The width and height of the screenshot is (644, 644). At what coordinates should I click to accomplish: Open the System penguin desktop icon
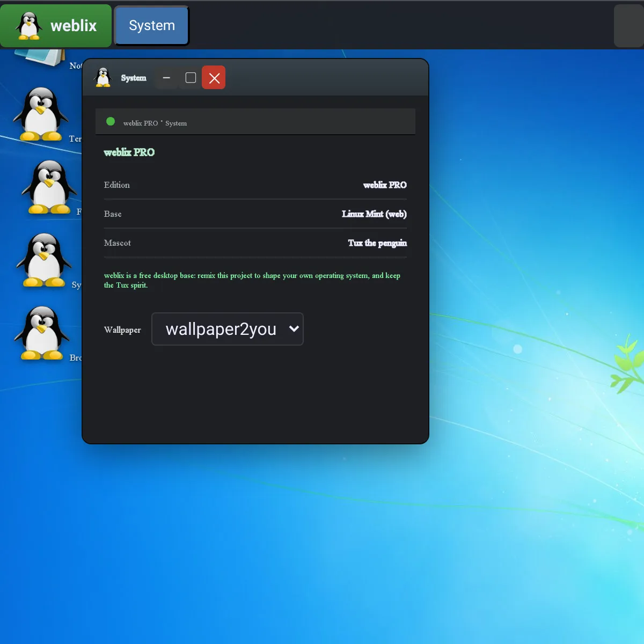(43, 260)
